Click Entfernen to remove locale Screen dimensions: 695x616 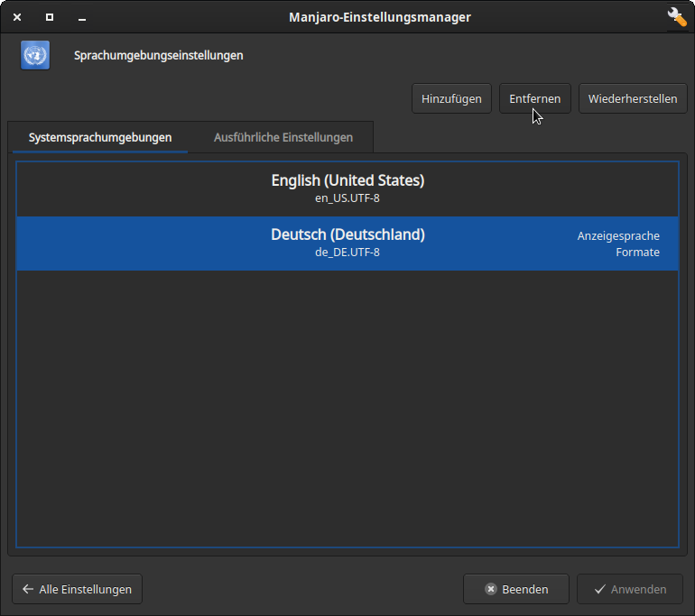[534, 98]
